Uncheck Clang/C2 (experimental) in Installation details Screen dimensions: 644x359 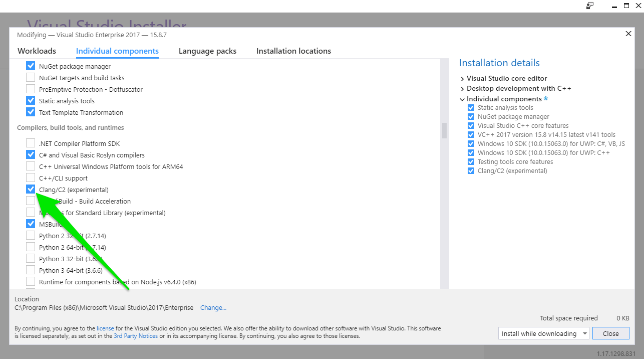(471, 171)
